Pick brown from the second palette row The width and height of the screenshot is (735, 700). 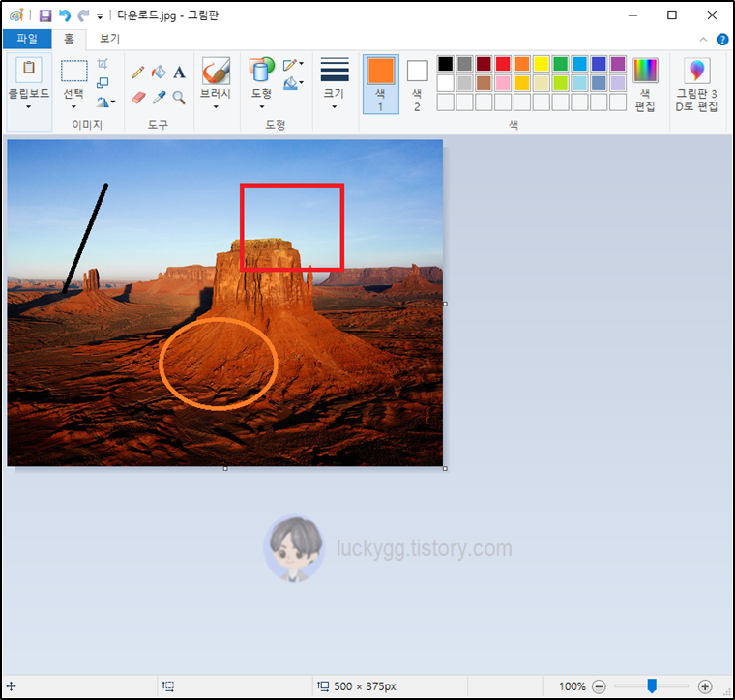[484, 83]
